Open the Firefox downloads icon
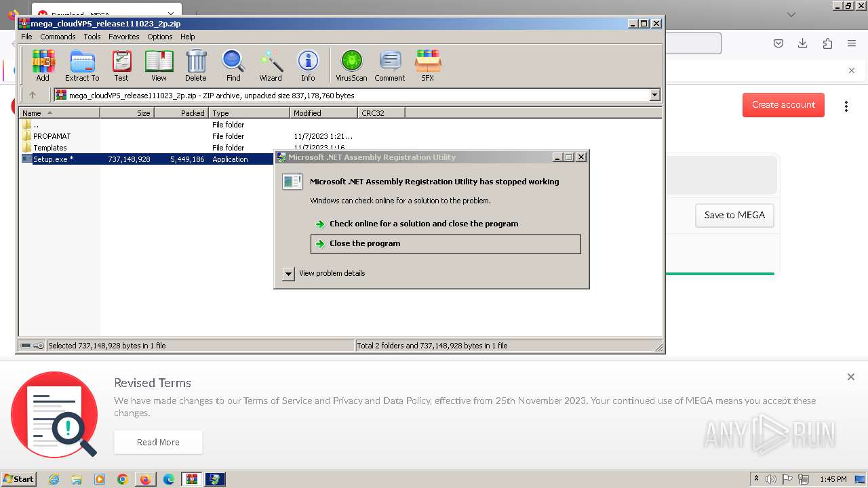This screenshot has height=488, width=868. tap(803, 43)
